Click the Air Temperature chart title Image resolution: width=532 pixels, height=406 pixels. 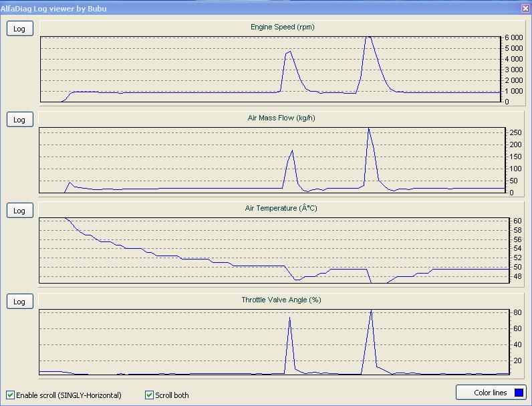pyautogui.click(x=281, y=208)
